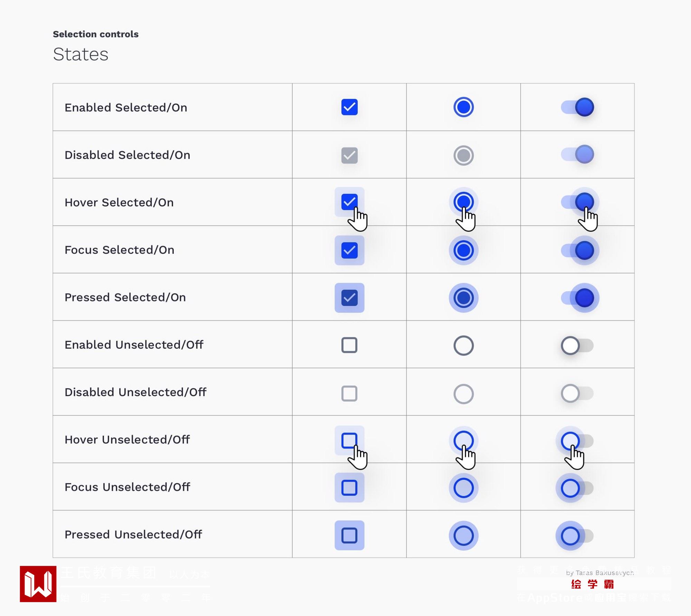Select the Hover Unselected/Off radio button
The height and width of the screenshot is (616, 691).
coord(463,440)
